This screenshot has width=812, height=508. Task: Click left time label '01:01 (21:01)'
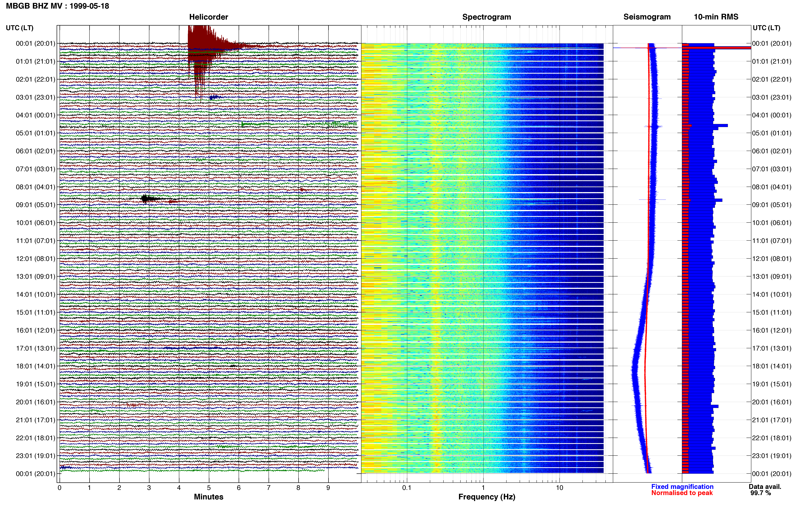[x=36, y=61]
